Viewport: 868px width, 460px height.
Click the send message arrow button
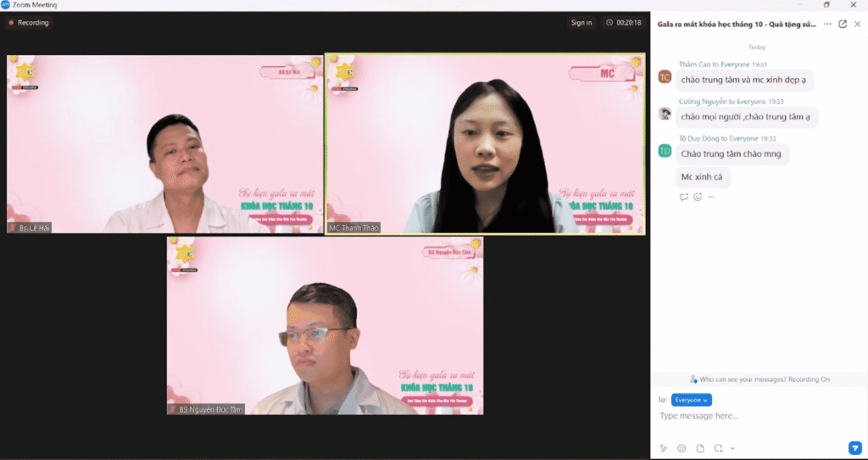pos(854,447)
